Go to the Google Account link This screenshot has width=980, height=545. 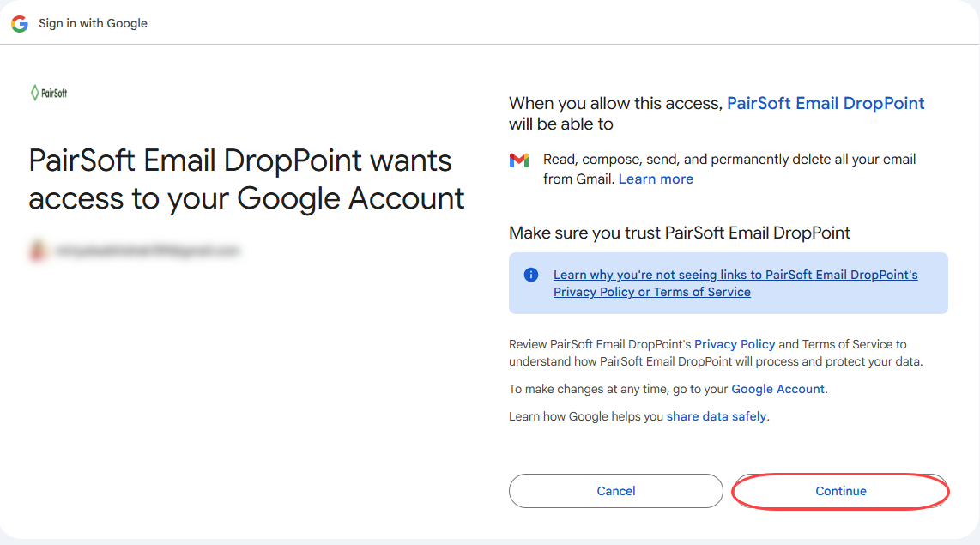coord(777,389)
